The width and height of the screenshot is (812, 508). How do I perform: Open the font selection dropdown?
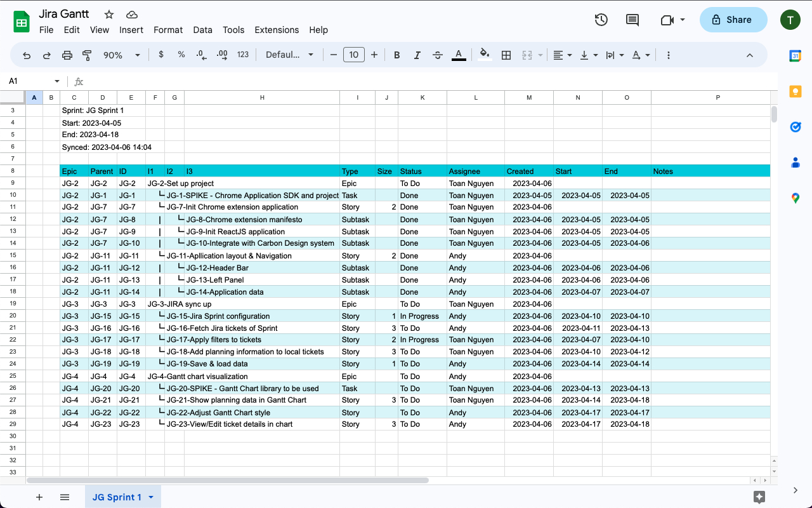tap(289, 55)
